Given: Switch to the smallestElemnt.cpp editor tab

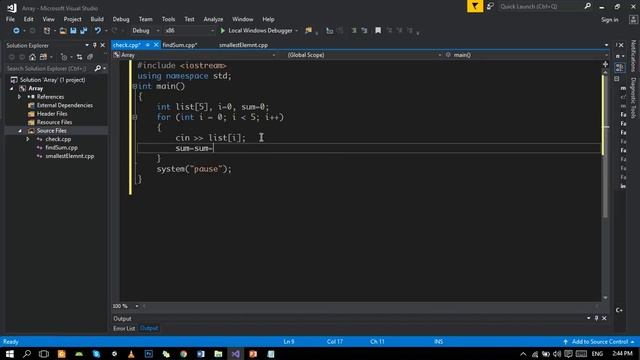Looking at the screenshot, I should click(x=243, y=45).
